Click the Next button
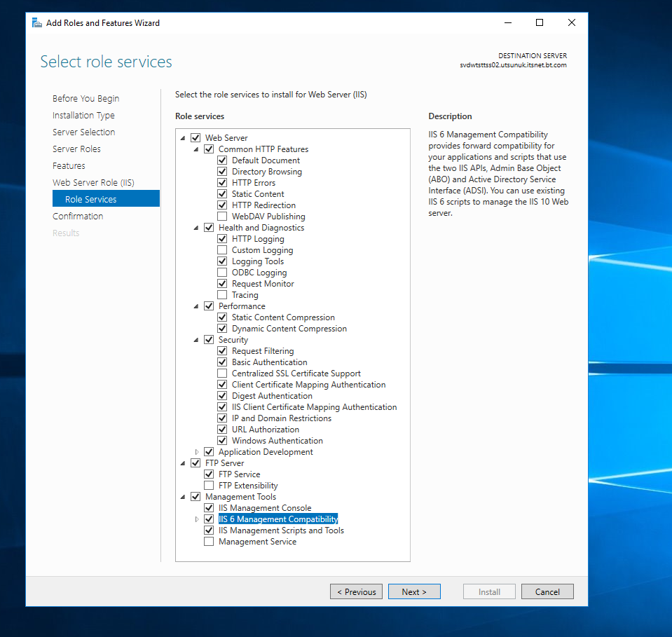The image size is (672, 637). (x=414, y=591)
